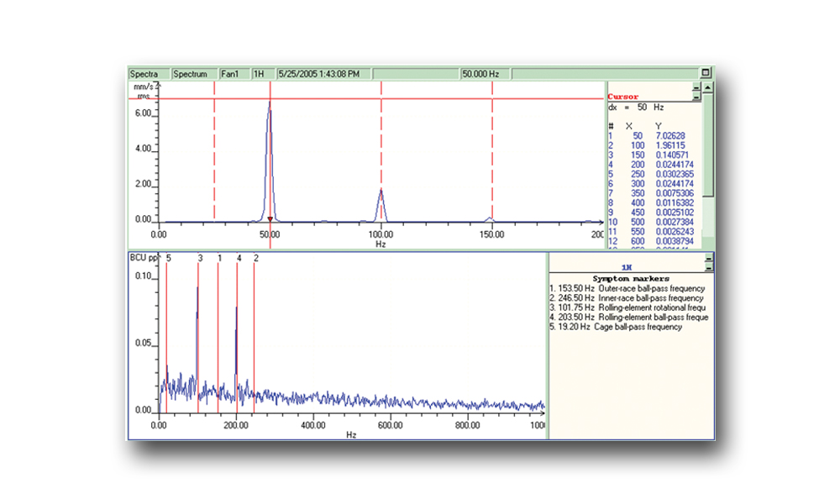Click the scroll-up arrow of the cursor list
This screenshot has height=504, width=840.
point(707,87)
